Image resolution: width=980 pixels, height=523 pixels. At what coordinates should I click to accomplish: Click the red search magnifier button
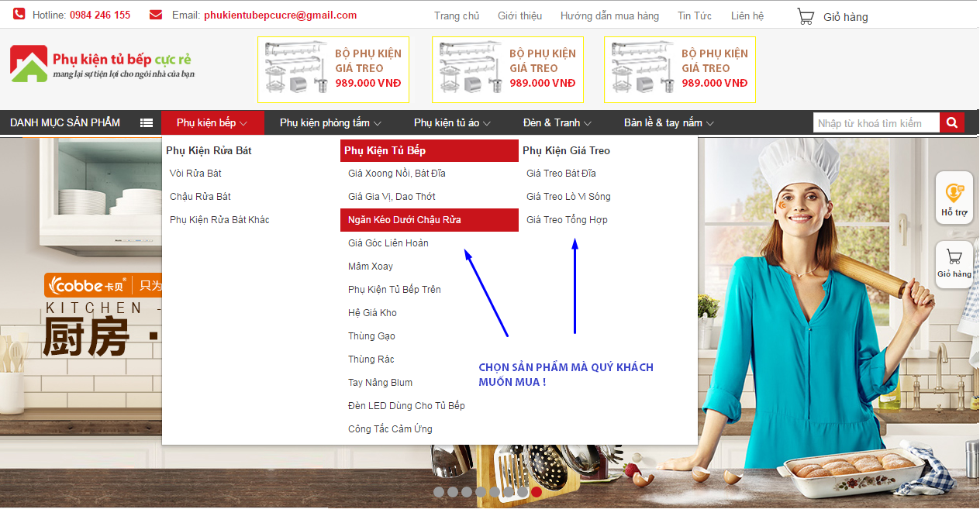(951, 122)
